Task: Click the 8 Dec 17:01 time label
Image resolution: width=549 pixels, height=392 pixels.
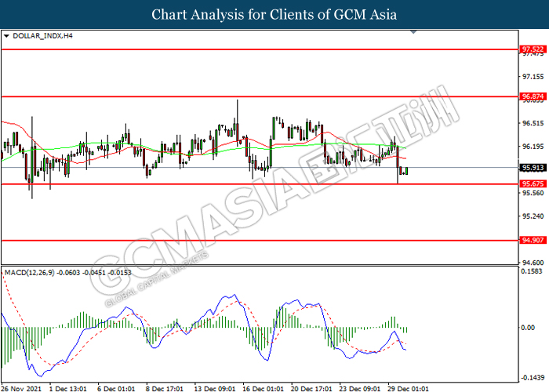Action: (165, 389)
